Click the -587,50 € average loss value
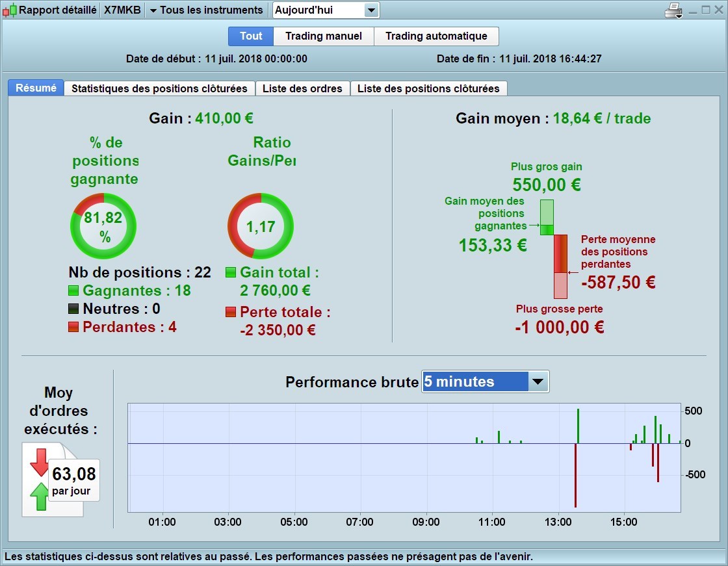This screenshot has height=566, width=728. click(618, 282)
